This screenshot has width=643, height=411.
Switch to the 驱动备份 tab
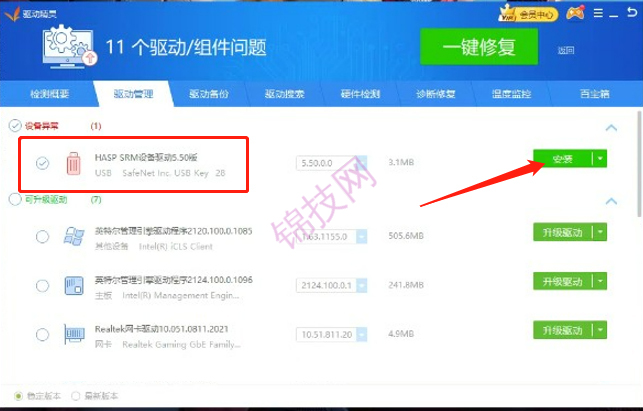209,94
